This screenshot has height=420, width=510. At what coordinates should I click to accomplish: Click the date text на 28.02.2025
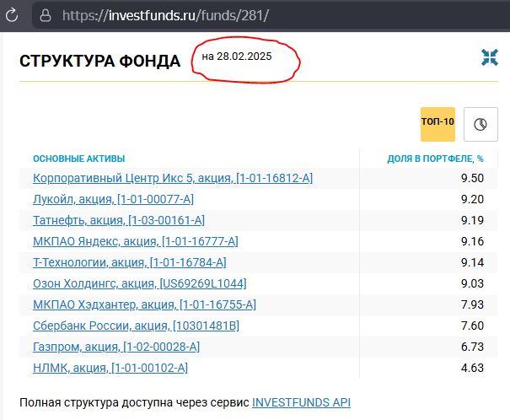pos(237,57)
